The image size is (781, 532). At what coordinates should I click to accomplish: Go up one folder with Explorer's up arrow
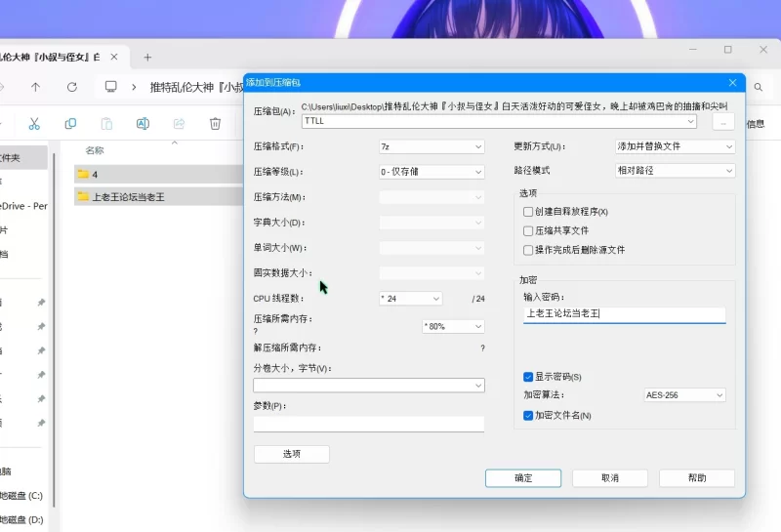(35, 87)
